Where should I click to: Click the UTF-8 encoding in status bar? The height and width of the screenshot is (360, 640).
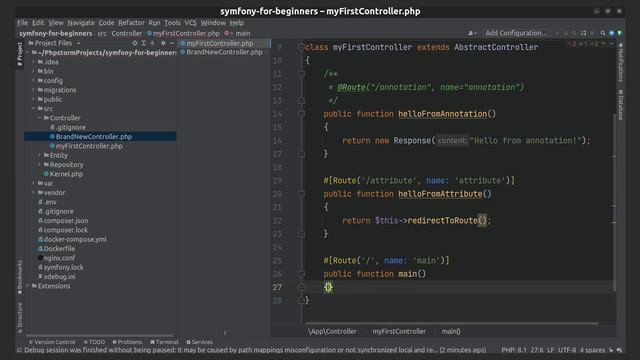click(x=567, y=350)
